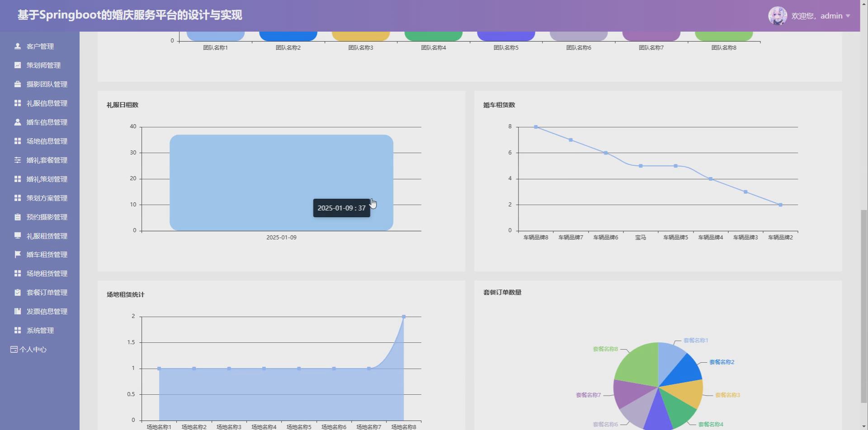Click the 车辆品牌4 line chart point
The image size is (868, 430).
711,179
